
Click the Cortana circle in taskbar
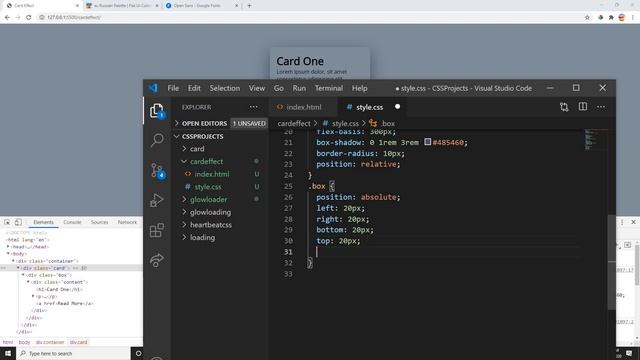(138, 353)
